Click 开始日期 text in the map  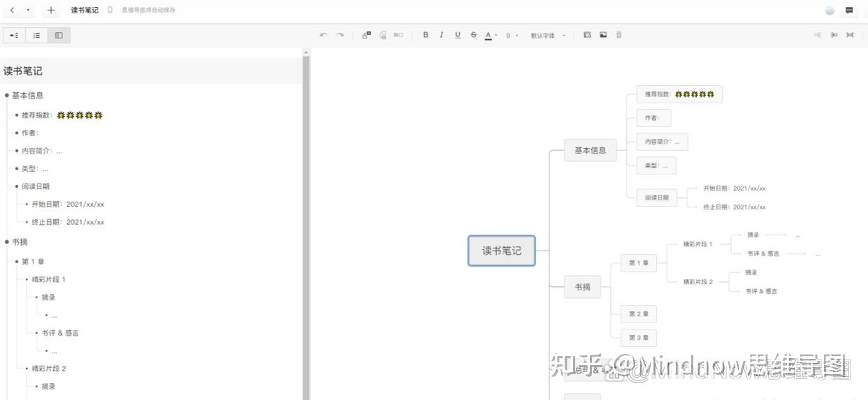point(735,188)
